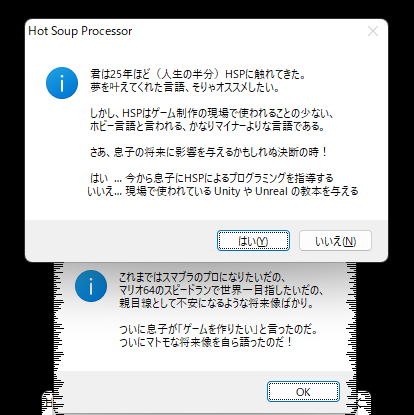Screen dimensions: 414x415
Task: Click the line ついに息子が「ゲームを作りたい」
Action: [218, 329]
